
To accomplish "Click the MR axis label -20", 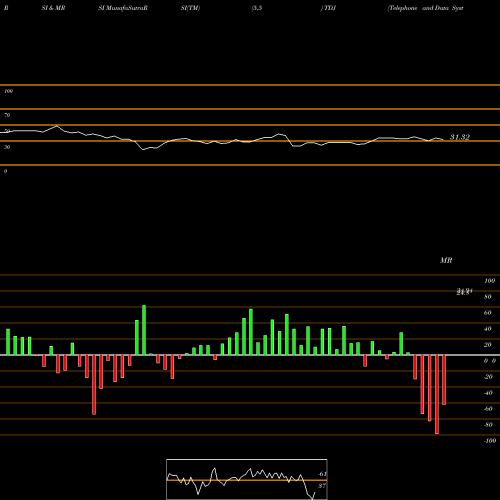I will pos(488,377).
